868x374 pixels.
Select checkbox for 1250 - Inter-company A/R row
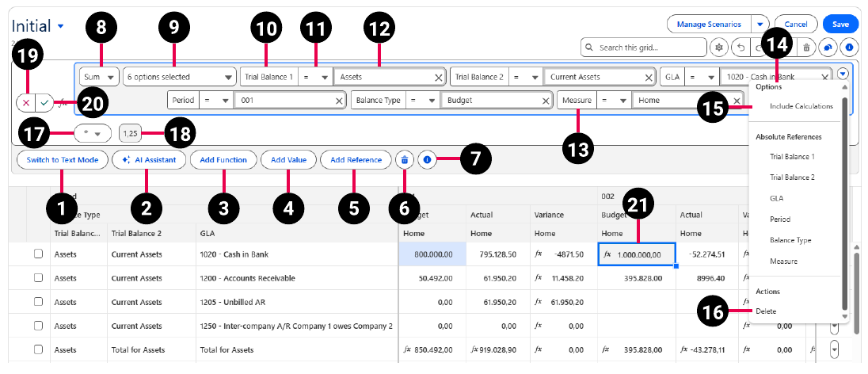38,325
